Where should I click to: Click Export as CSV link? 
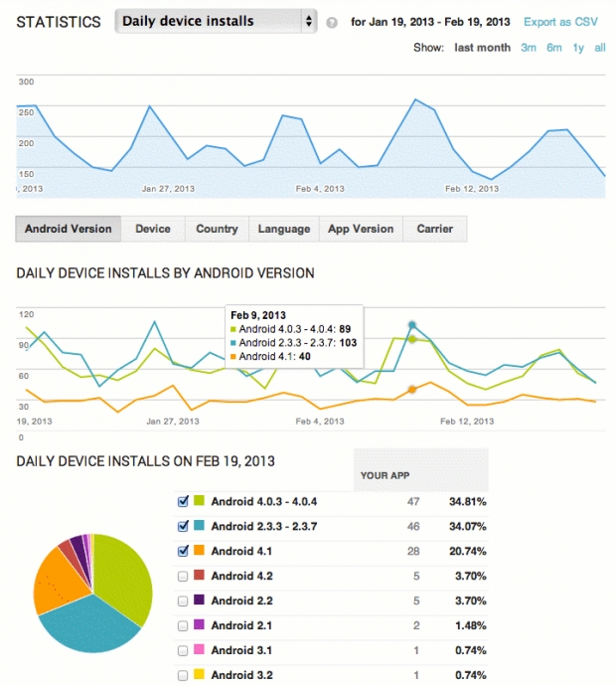[x=560, y=21]
